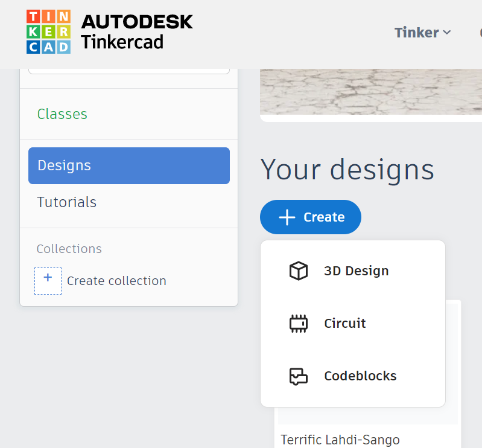Go to Classes in sidebar

click(x=62, y=114)
